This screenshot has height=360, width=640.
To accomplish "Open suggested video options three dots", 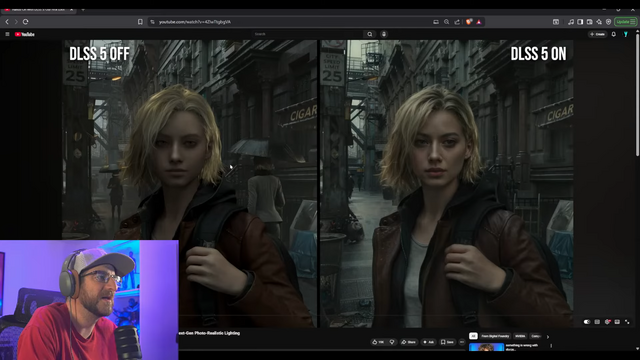I will pyautogui.click(x=551, y=346).
